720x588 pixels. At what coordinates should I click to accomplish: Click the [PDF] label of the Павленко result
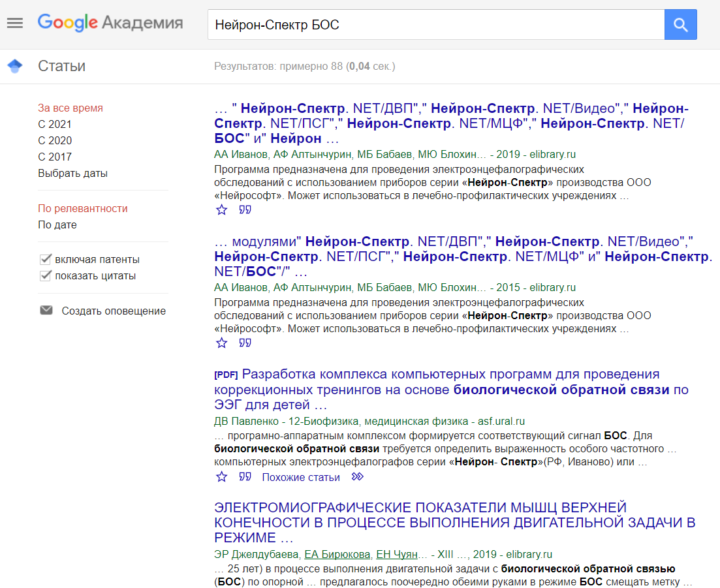tap(226, 375)
